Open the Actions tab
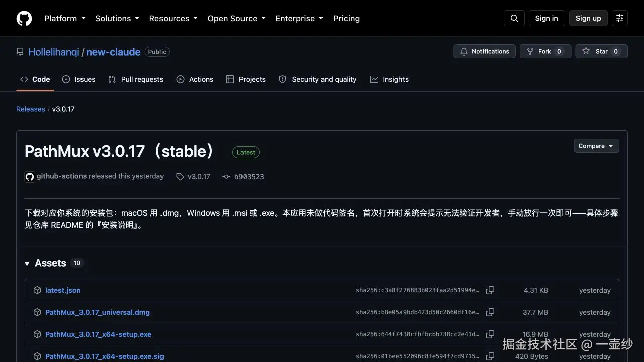Image resolution: width=644 pixels, height=362 pixels. (x=195, y=79)
